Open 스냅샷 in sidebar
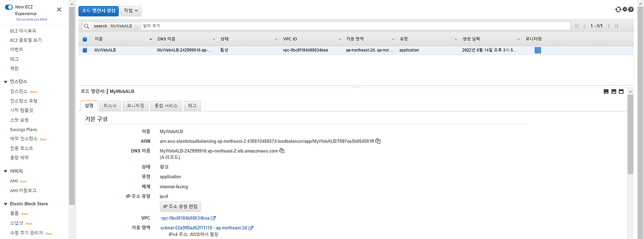This screenshot has height=239, width=644. 17,223
